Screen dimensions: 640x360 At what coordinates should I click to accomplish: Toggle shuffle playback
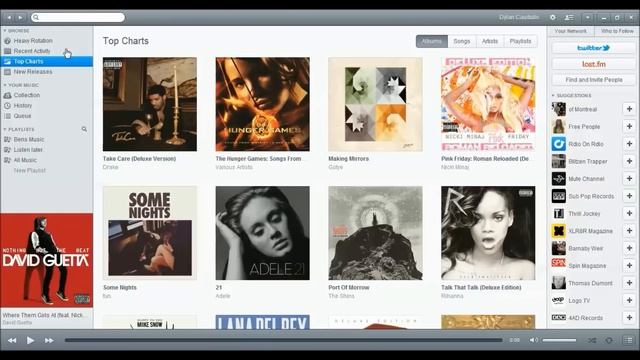click(592, 340)
